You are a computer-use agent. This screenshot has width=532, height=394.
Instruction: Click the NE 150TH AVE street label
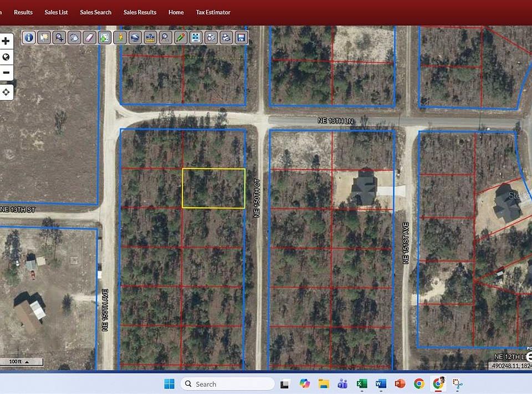pos(105,310)
